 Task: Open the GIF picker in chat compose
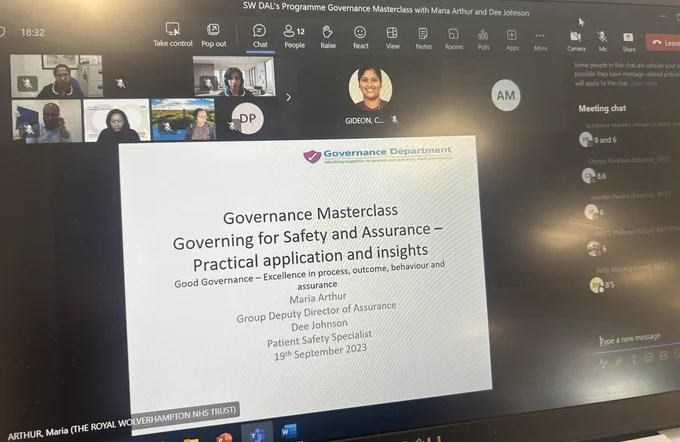[x=663, y=356]
